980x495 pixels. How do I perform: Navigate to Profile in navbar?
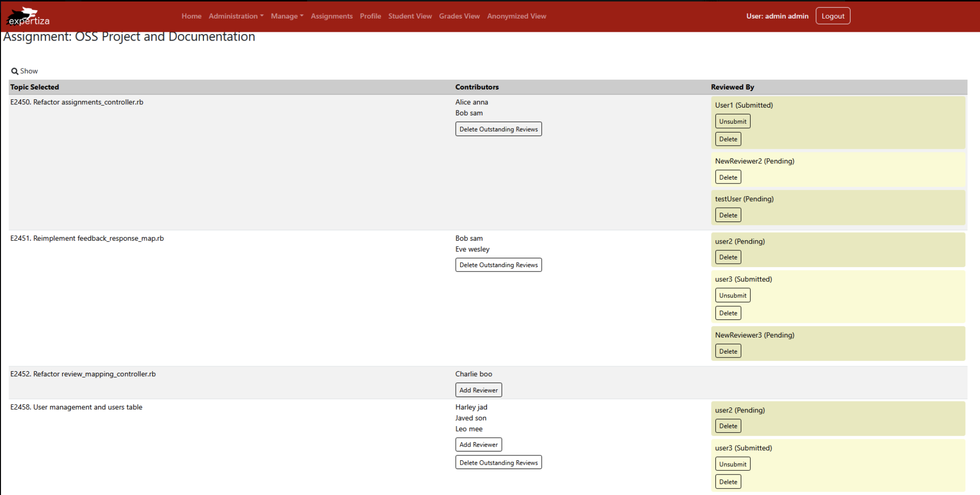click(x=370, y=16)
